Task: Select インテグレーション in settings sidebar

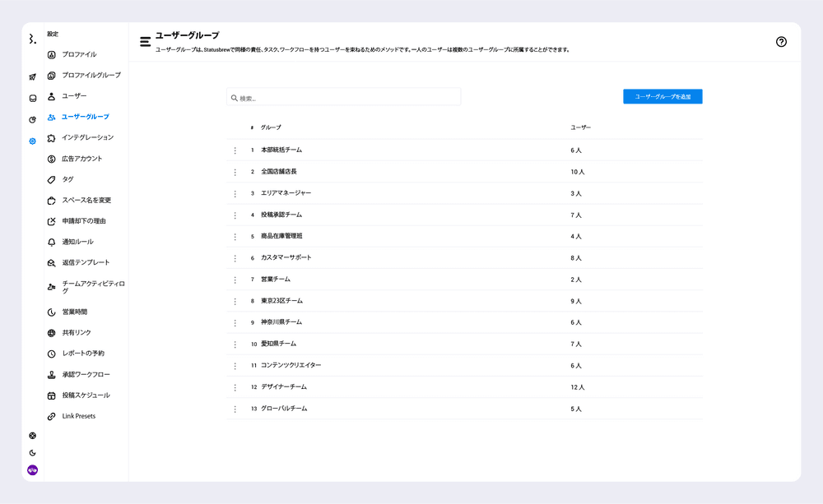Action: [87, 137]
